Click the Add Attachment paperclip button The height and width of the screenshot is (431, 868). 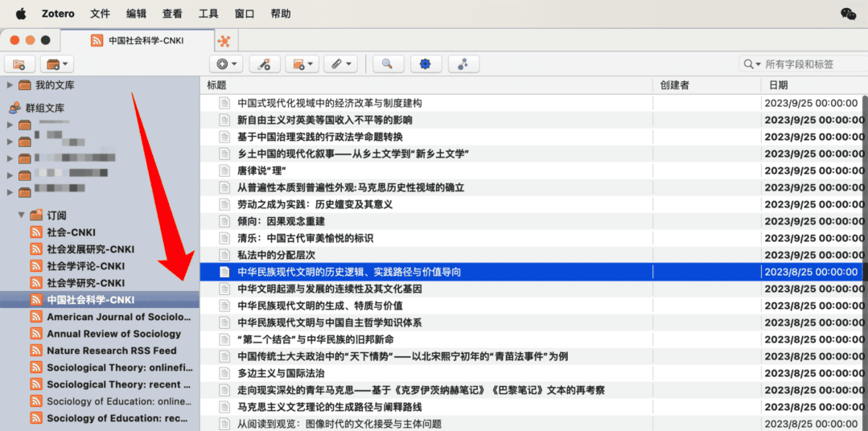point(340,64)
